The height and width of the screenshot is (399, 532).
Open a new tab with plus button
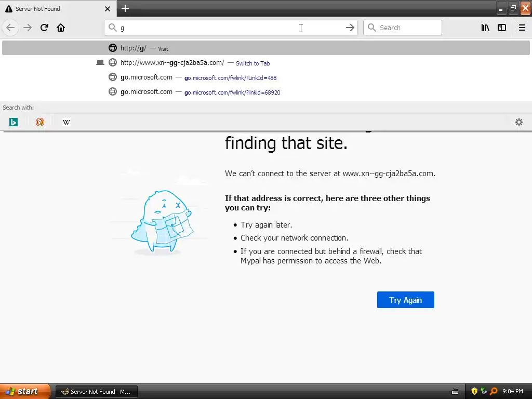click(x=125, y=8)
